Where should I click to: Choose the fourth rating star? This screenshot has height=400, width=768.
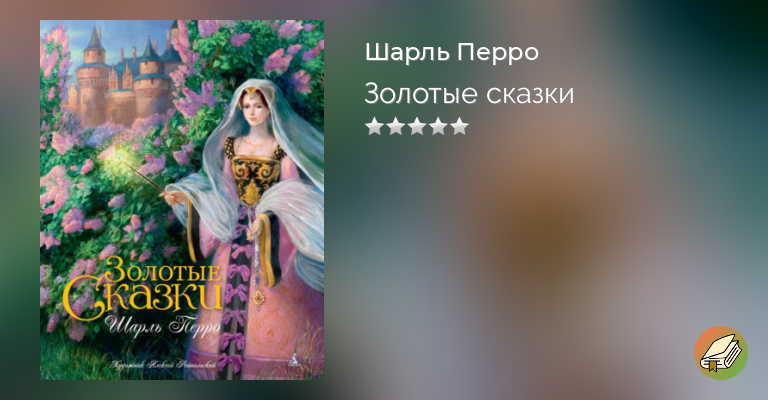click(438, 126)
